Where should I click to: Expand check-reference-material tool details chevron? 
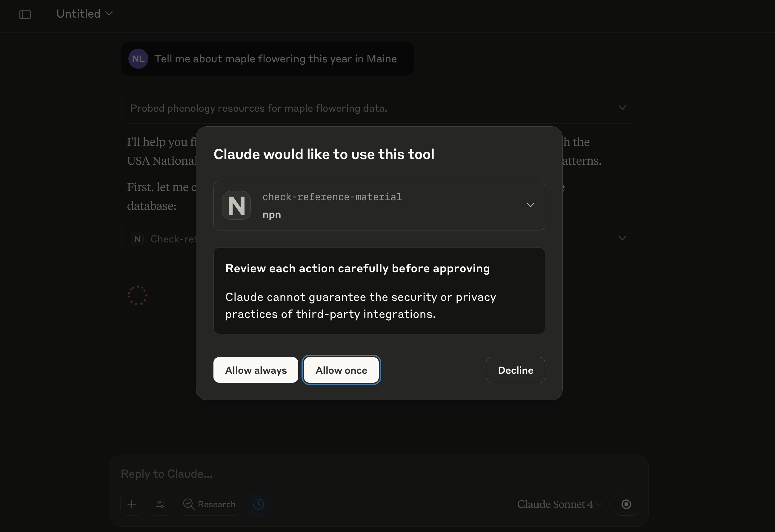click(x=530, y=205)
